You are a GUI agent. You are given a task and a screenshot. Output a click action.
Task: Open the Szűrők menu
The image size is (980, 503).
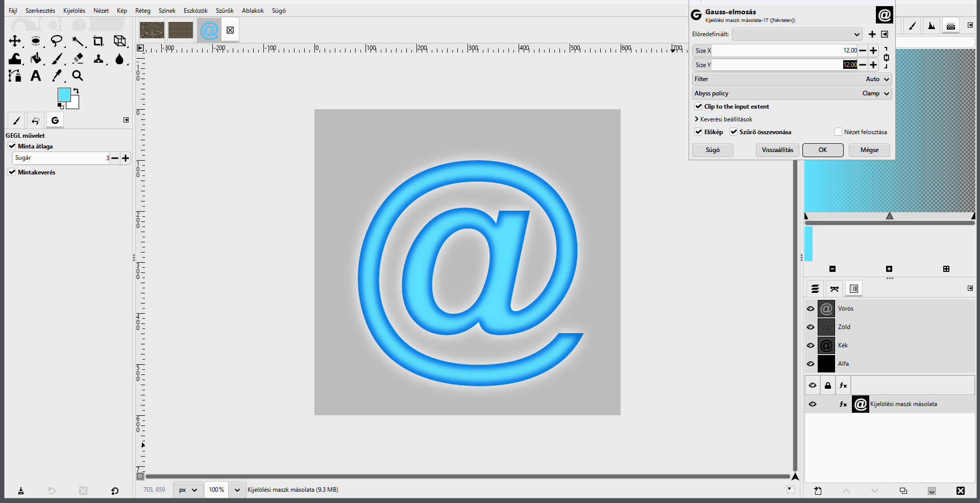(225, 11)
